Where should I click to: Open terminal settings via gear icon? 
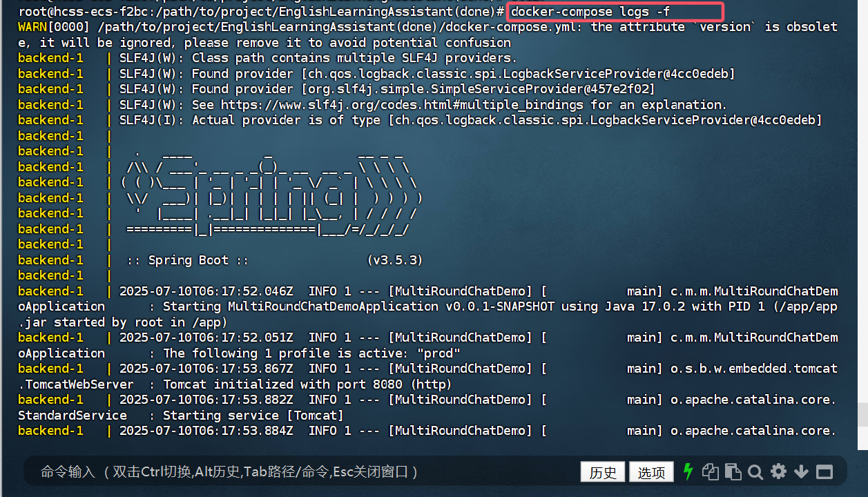point(778,471)
